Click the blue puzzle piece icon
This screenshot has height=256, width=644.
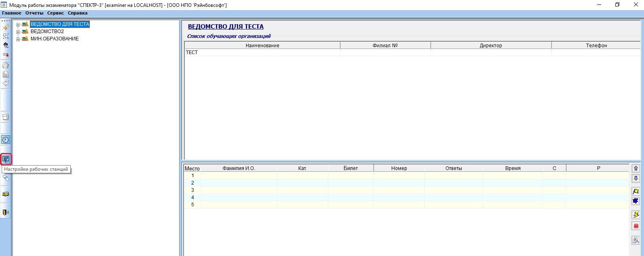(x=636, y=201)
